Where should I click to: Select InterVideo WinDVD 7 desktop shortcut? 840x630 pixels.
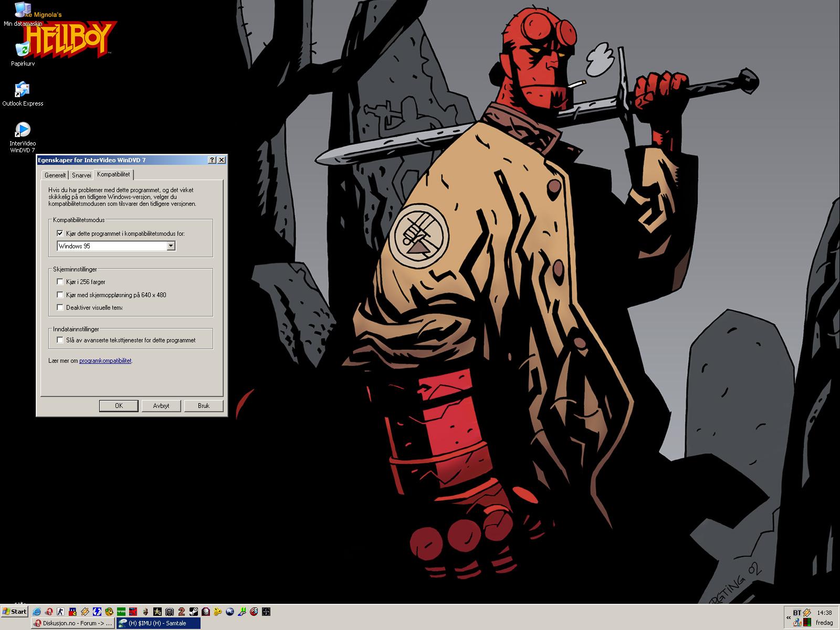[x=23, y=137]
